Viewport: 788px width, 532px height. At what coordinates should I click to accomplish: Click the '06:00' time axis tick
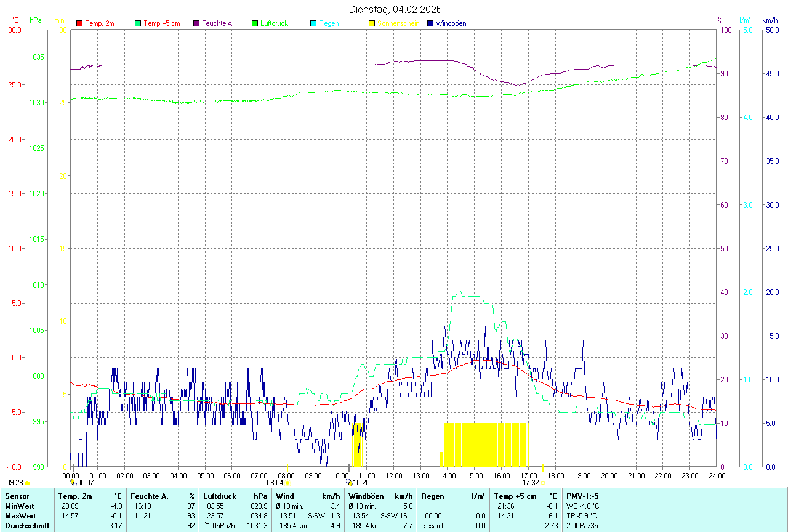click(x=232, y=475)
